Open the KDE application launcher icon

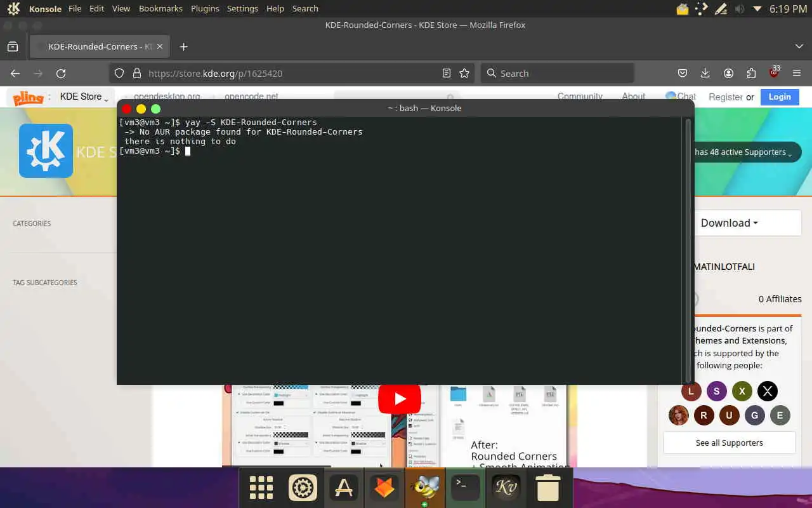(x=13, y=9)
